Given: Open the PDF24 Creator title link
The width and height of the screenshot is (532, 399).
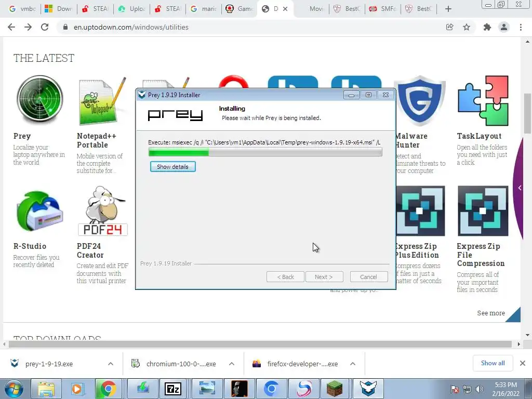Looking at the screenshot, I should pos(90,250).
